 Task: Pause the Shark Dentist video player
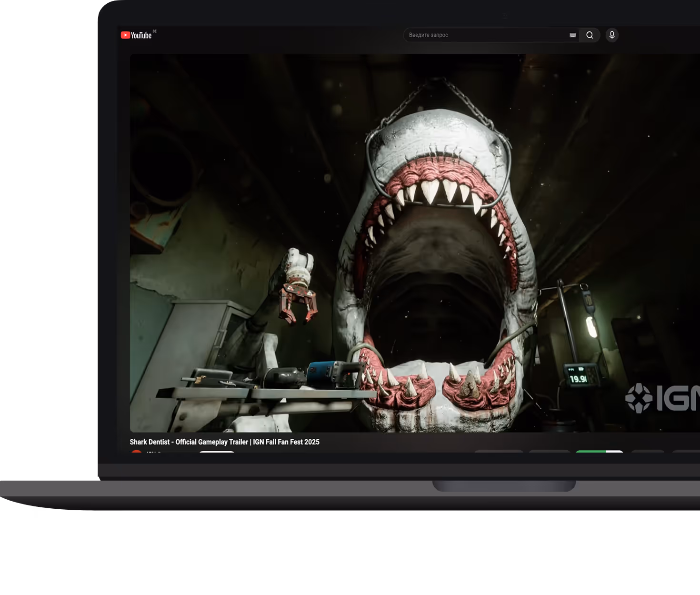(414, 243)
